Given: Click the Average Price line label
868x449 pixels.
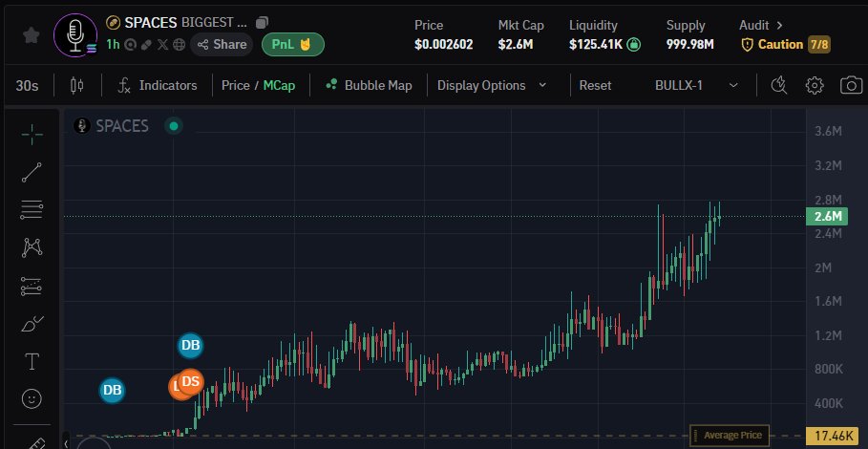Looking at the screenshot, I should 730,436.
